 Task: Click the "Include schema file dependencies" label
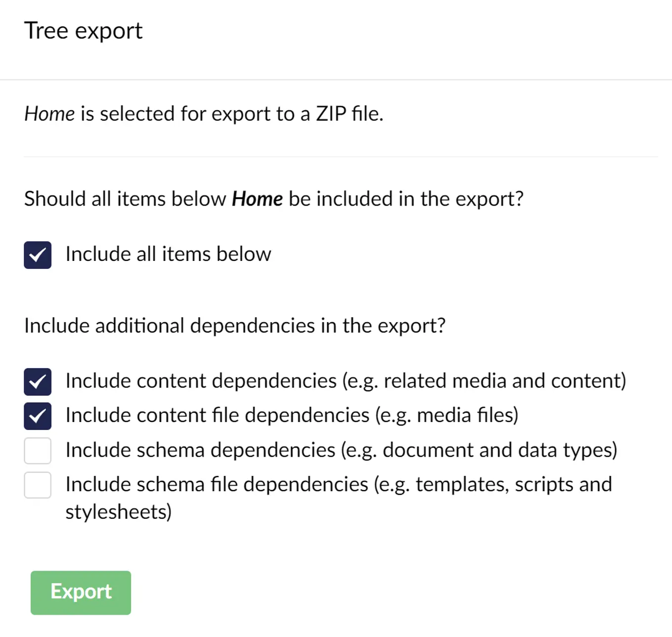click(216, 485)
